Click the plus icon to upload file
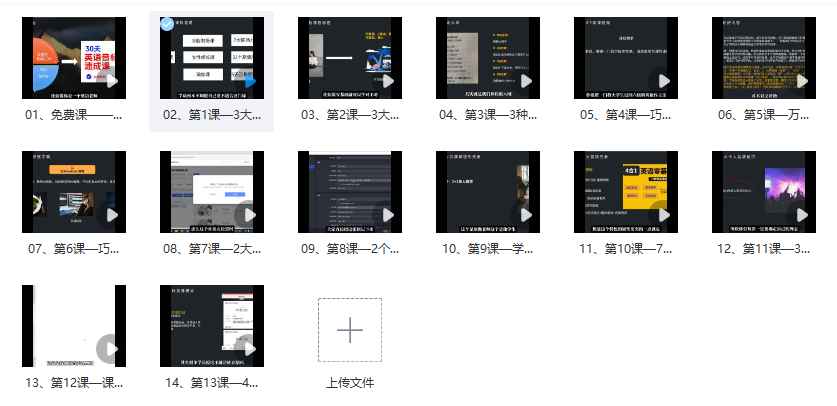This screenshot has height=406, width=837. click(349, 329)
